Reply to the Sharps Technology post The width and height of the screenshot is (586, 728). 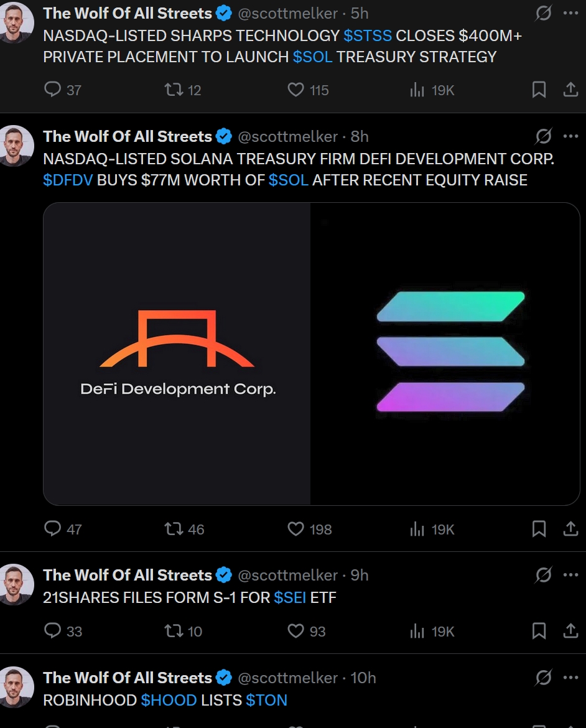tap(53, 90)
